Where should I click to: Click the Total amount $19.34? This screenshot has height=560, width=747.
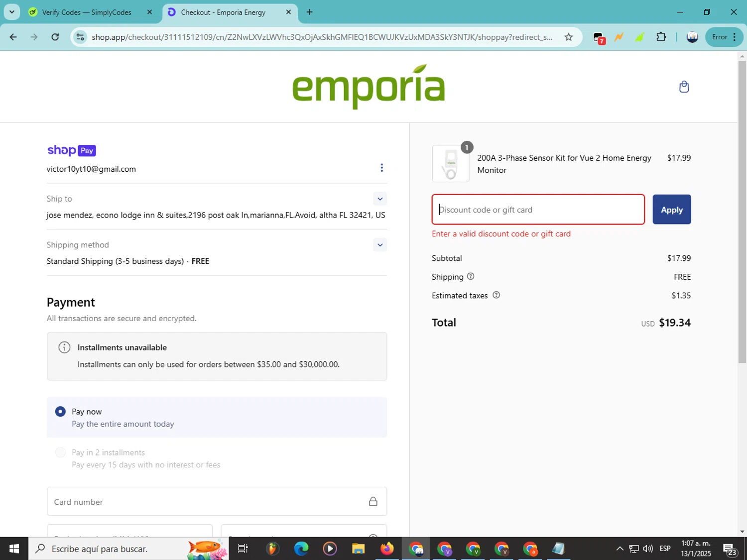click(675, 323)
